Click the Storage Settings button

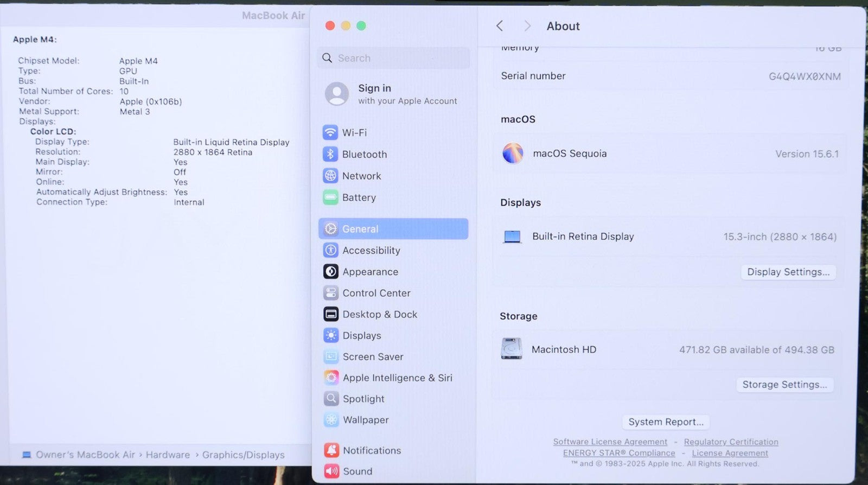click(x=784, y=385)
